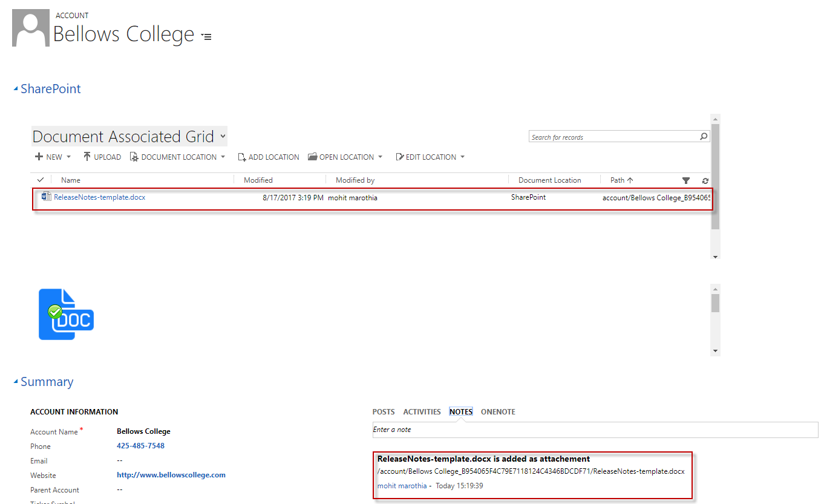This screenshot has width=824, height=504.
Task: Click EDIT LOCATION
Action: tap(426, 157)
